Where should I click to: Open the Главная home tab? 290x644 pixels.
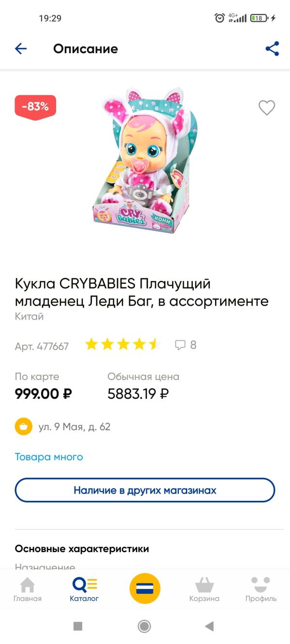[28, 590]
